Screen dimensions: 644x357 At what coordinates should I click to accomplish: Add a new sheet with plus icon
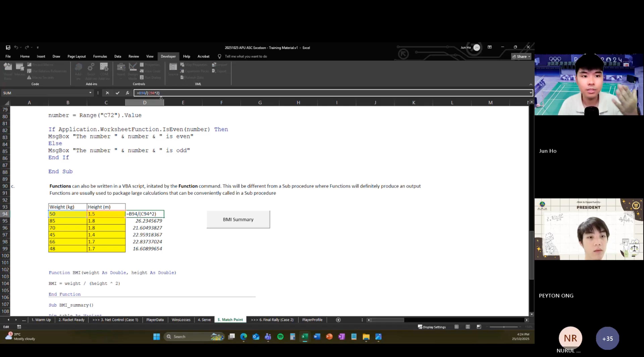coord(338,320)
